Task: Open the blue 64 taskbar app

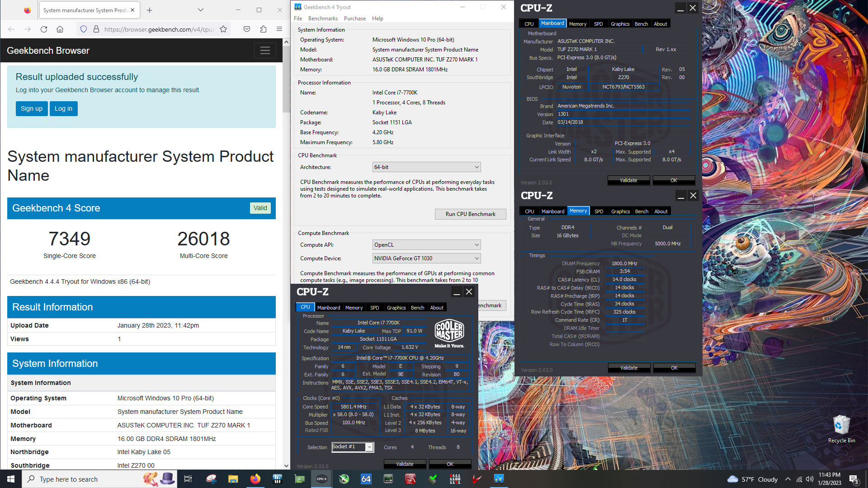Action: tap(366, 479)
